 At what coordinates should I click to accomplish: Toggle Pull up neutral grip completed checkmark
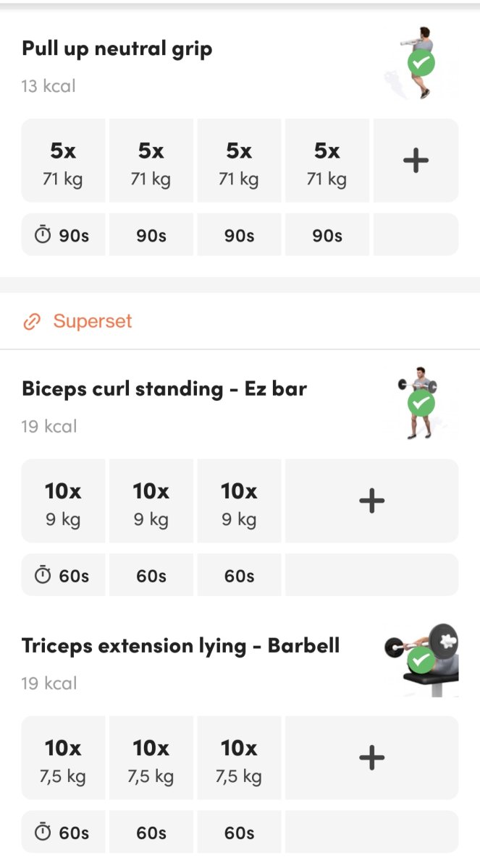point(421,64)
